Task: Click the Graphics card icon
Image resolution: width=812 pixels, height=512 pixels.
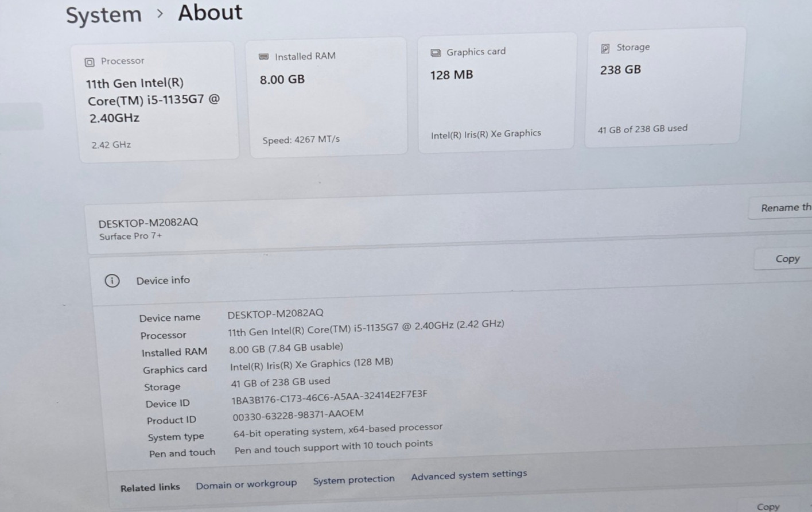Action: point(436,53)
